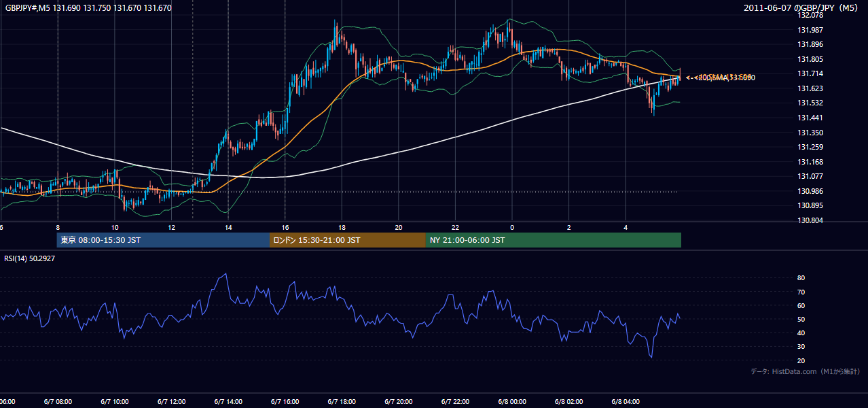Click the 東京 08:00-15:30 JST session bar
Viewport: 868px width, 408px height.
(163, 240)
